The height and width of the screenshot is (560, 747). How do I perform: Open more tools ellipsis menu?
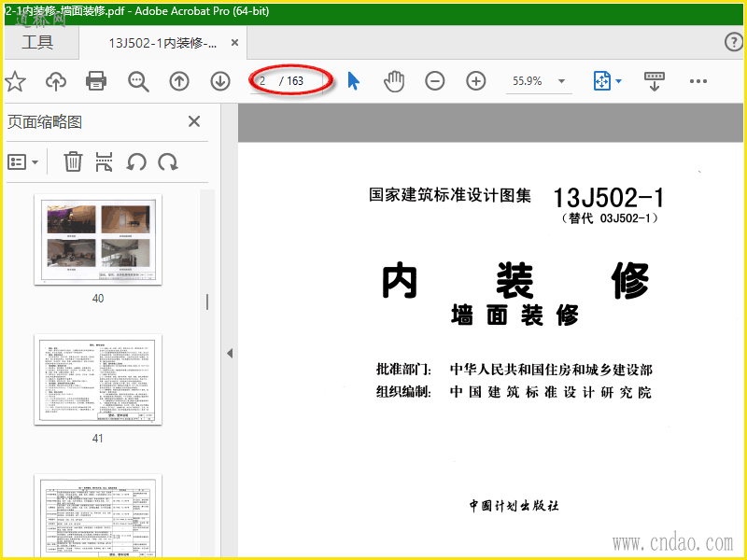tap(698, 81)
